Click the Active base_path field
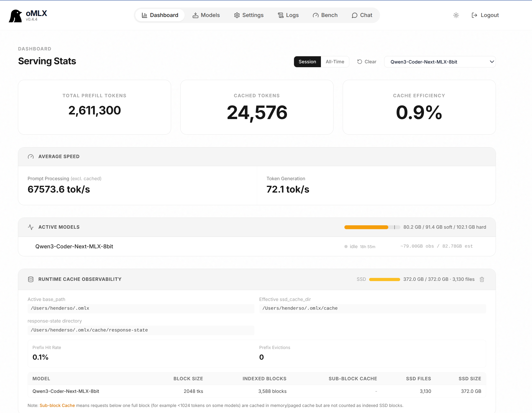Screen dimensions: 532x413 pos(141,308)
